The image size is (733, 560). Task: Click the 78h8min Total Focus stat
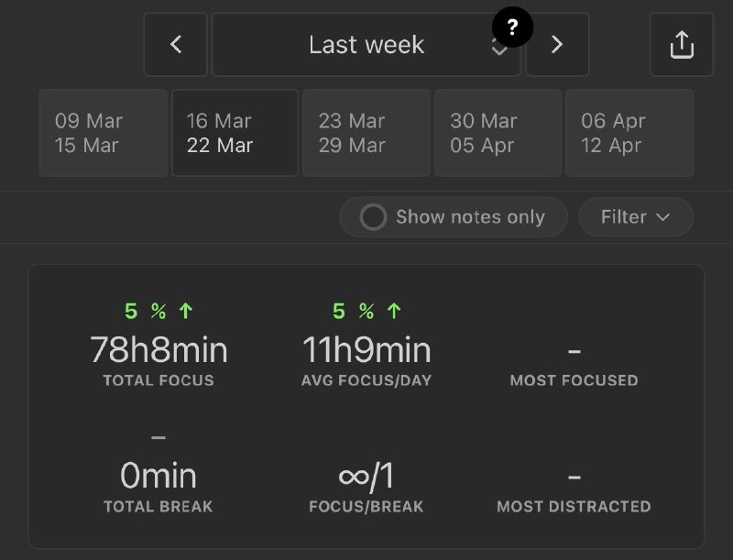coord(159,350)
